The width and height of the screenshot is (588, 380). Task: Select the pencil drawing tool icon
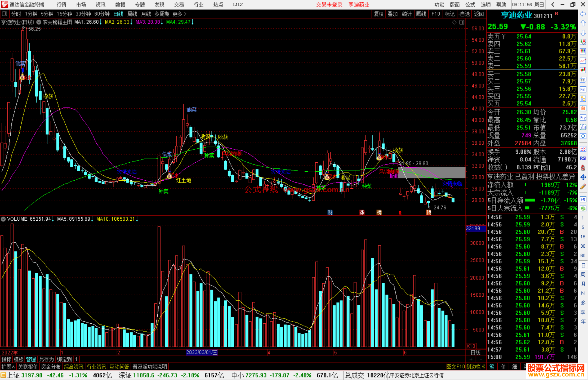[x=583, y=187]
